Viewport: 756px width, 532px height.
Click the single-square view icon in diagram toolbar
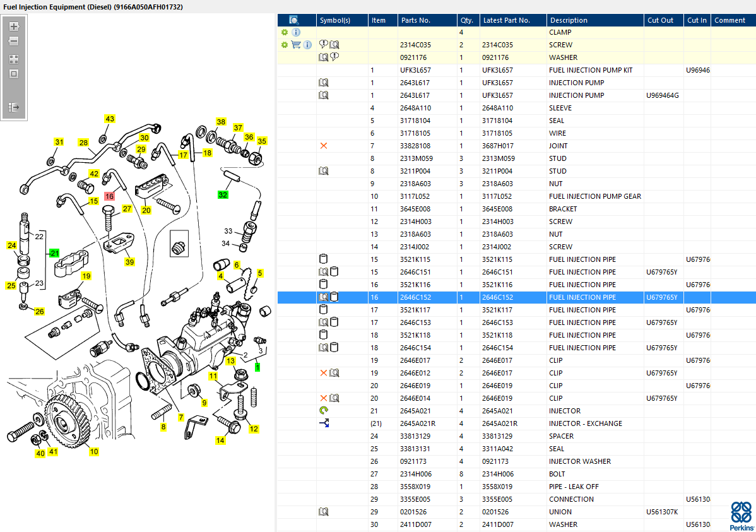tap(14, 74)
